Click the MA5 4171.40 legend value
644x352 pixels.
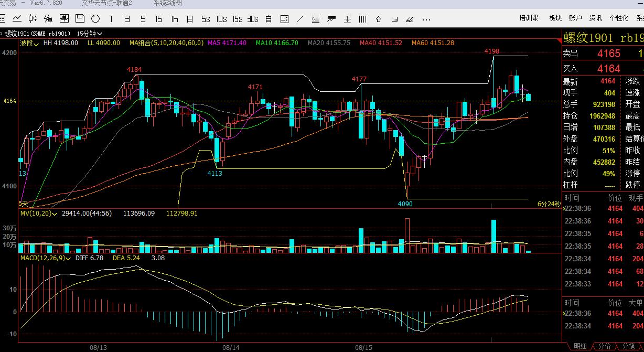227,43
